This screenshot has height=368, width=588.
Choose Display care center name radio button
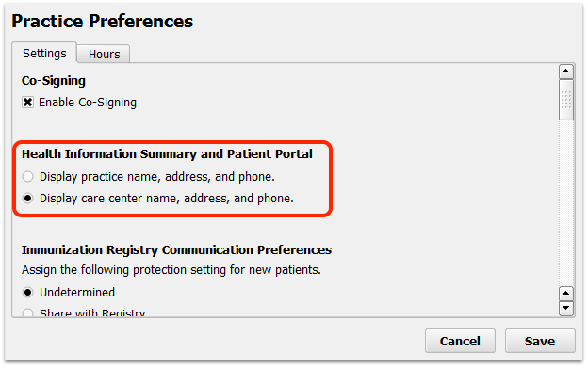click(27, 198)
